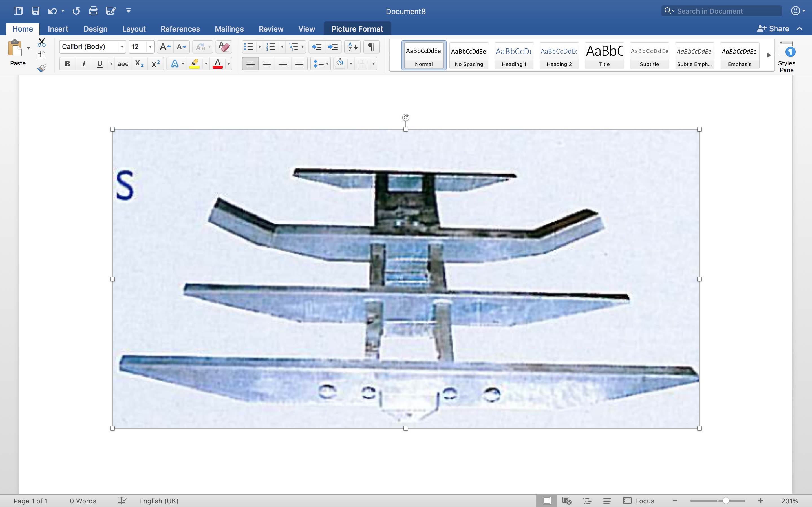Viewport: 812px width, 507px height.
Task: Open the font size dropdown
Action: [150, 46]
